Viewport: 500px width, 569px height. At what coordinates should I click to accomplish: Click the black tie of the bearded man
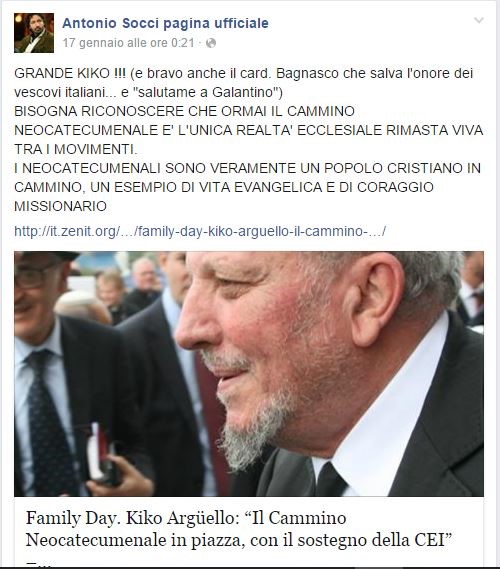click(x=330, y=480)
